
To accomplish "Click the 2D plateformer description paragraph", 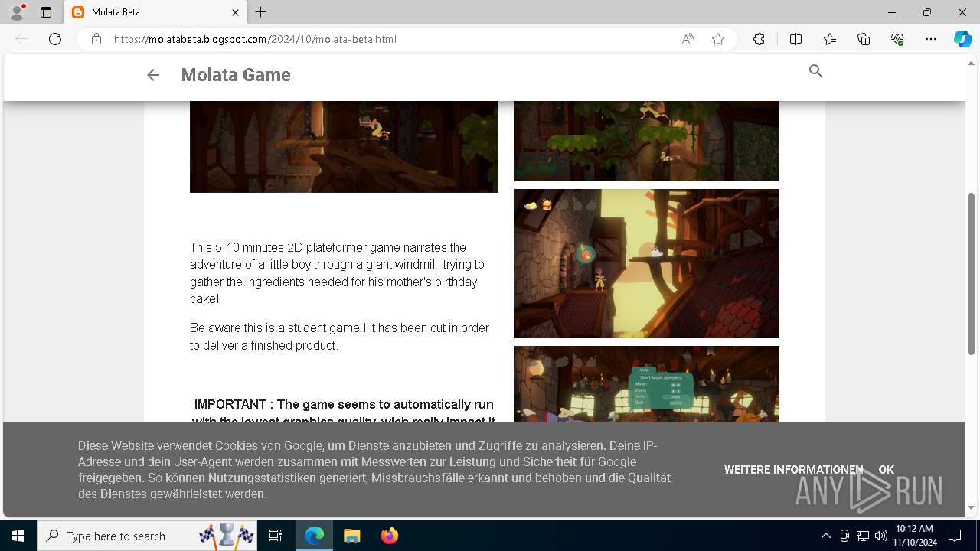I will tap(338, 273).
